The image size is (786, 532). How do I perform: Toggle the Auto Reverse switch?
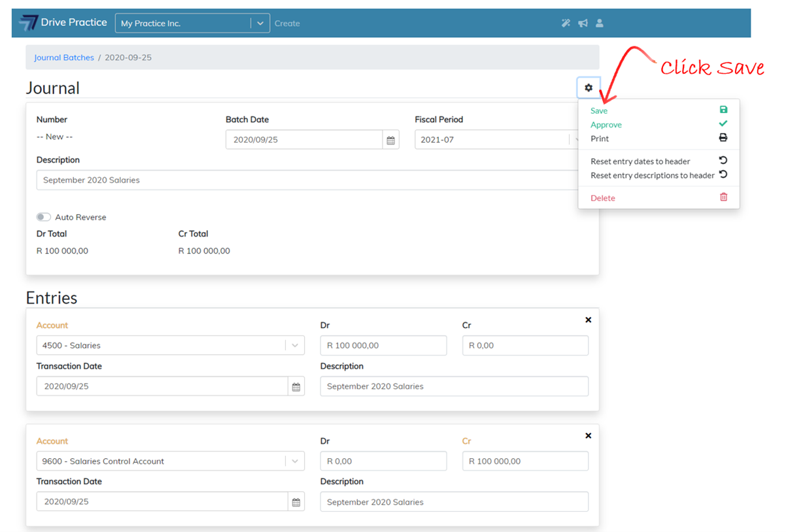point(44,217)
